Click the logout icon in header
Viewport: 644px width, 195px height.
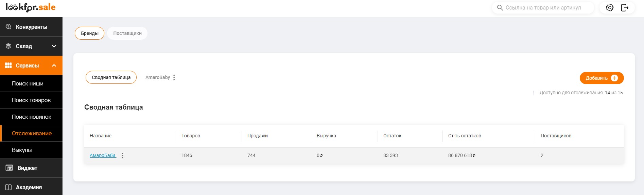(625, 7)
